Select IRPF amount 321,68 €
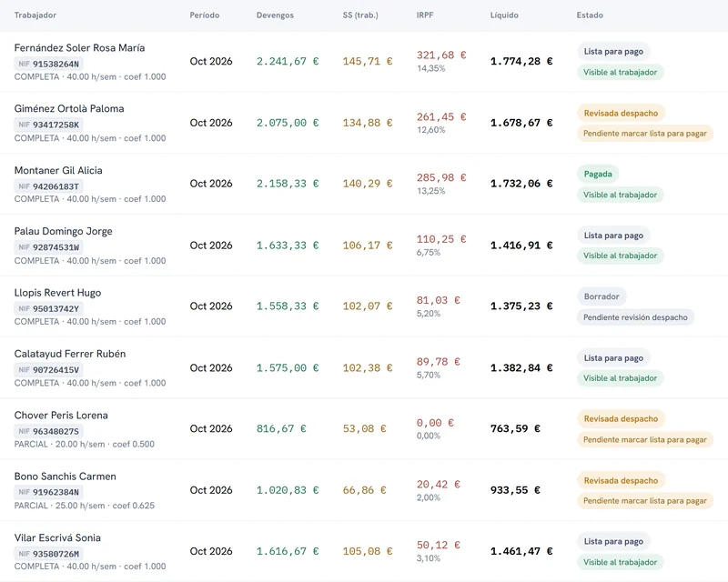 tap(441, 55)
